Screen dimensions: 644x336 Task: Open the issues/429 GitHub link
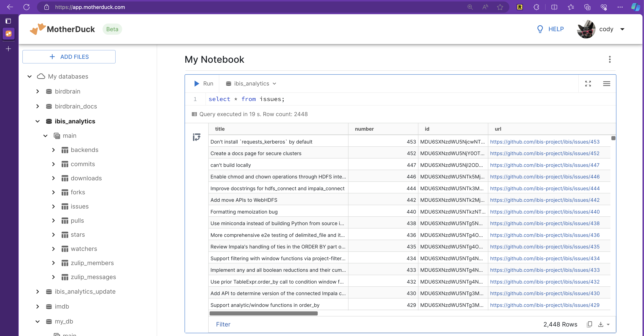[545, 305]
